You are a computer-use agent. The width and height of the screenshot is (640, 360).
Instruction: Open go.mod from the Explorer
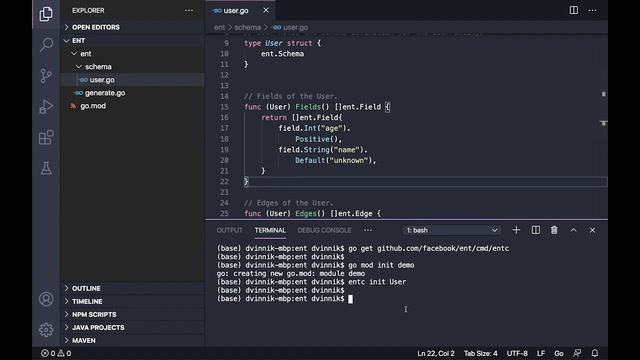(133, 106)
